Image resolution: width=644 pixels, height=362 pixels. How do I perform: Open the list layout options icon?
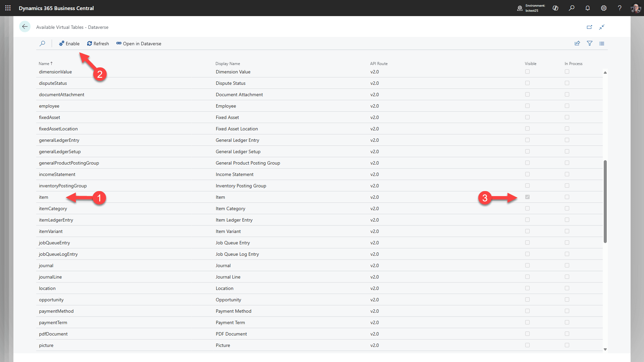click(602, 44)
